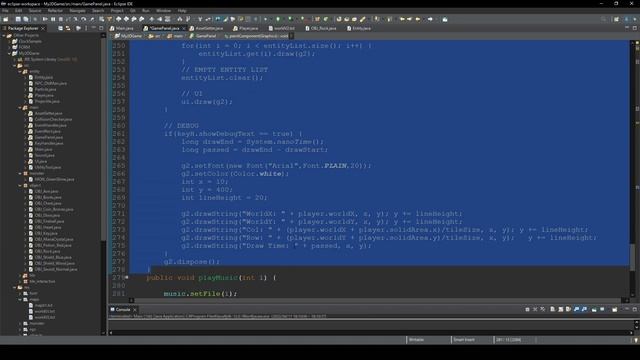Expand the JRE System Library node
Image resolution: width=640 pixels, height=360 pixels.
point(15,60)
